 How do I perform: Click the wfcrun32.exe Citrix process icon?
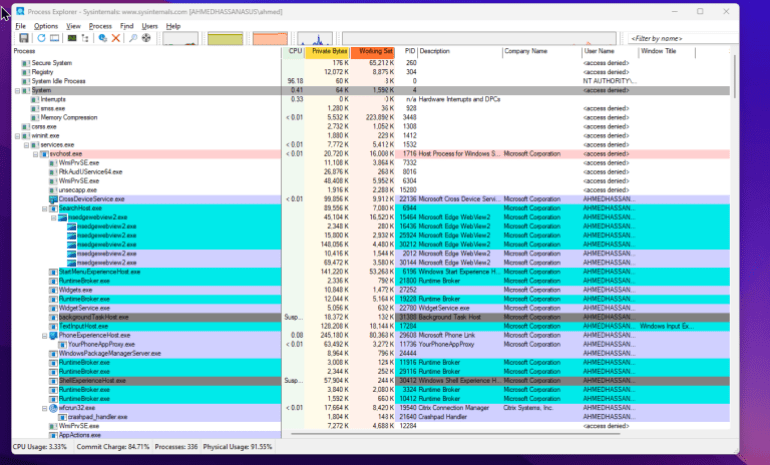click(51, 408)
